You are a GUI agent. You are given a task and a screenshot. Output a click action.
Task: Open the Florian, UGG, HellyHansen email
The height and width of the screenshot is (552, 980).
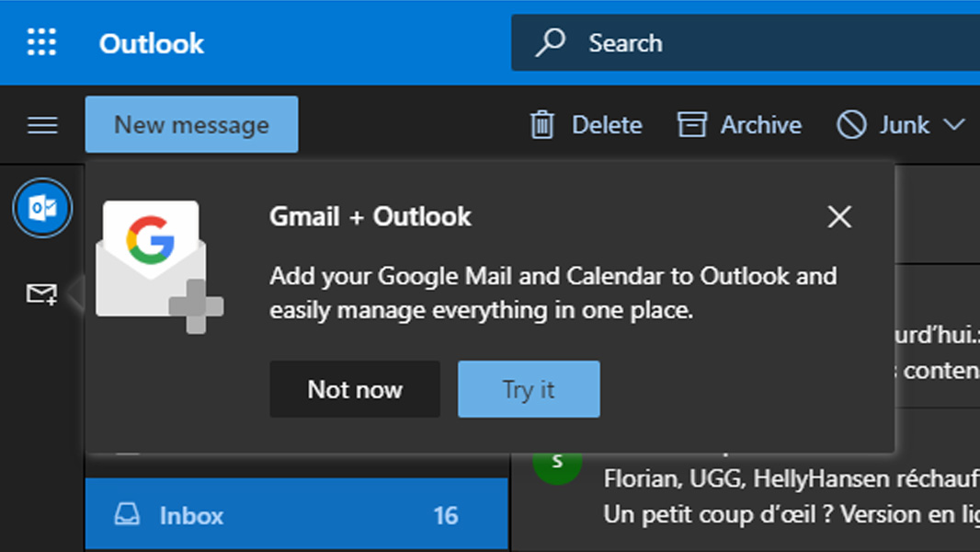(791, 497)
